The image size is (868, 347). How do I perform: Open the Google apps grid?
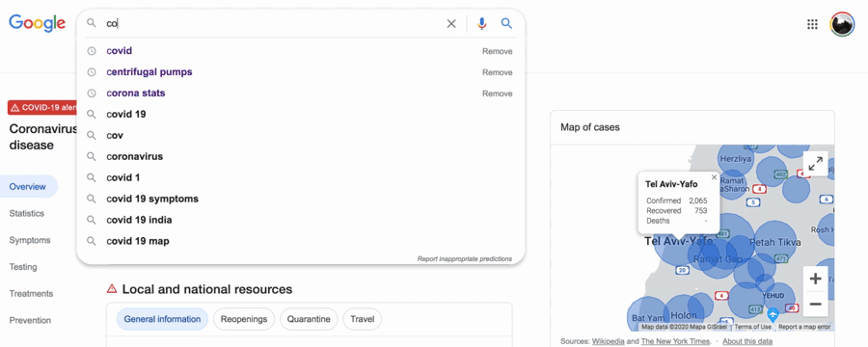(812, 24)
